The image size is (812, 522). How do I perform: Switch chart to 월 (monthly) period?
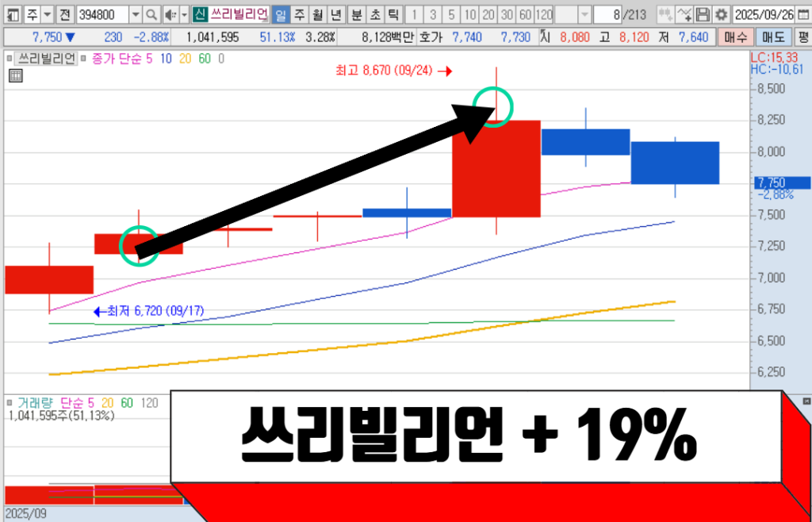coord(317,15)
